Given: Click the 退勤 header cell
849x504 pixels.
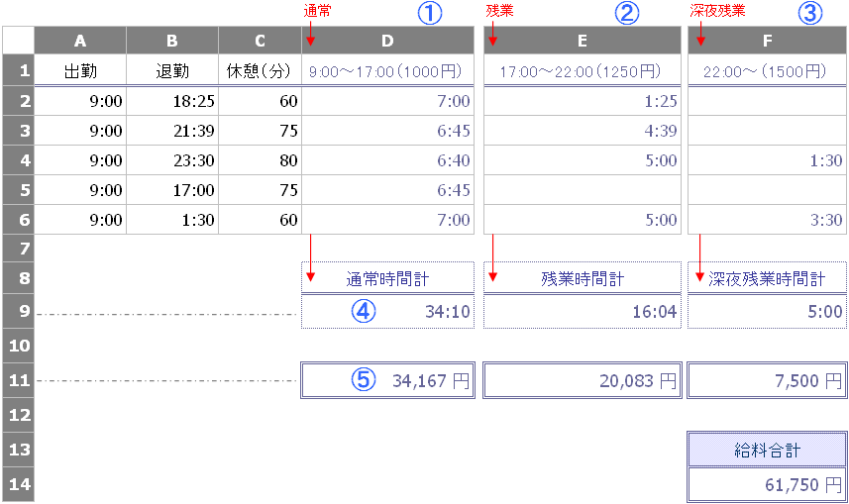Looking at the screenshot, I should coord(172,70).
